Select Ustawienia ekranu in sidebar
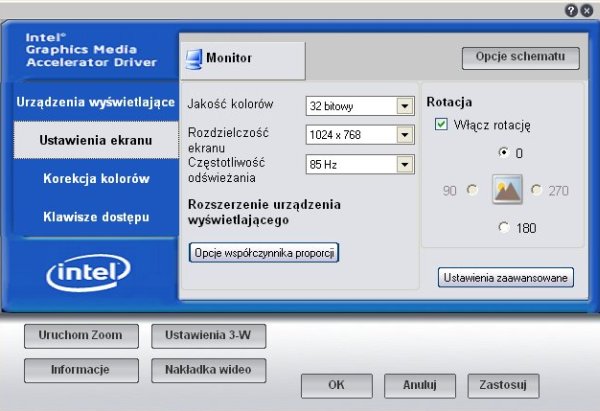This screenshot has height=411, width=600. [96, 140]
